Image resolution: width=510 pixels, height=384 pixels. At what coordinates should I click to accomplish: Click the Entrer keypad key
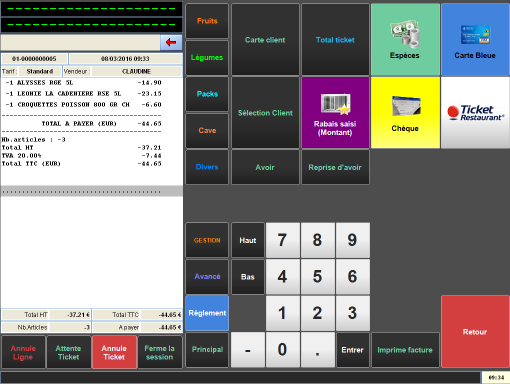[353, 350]
